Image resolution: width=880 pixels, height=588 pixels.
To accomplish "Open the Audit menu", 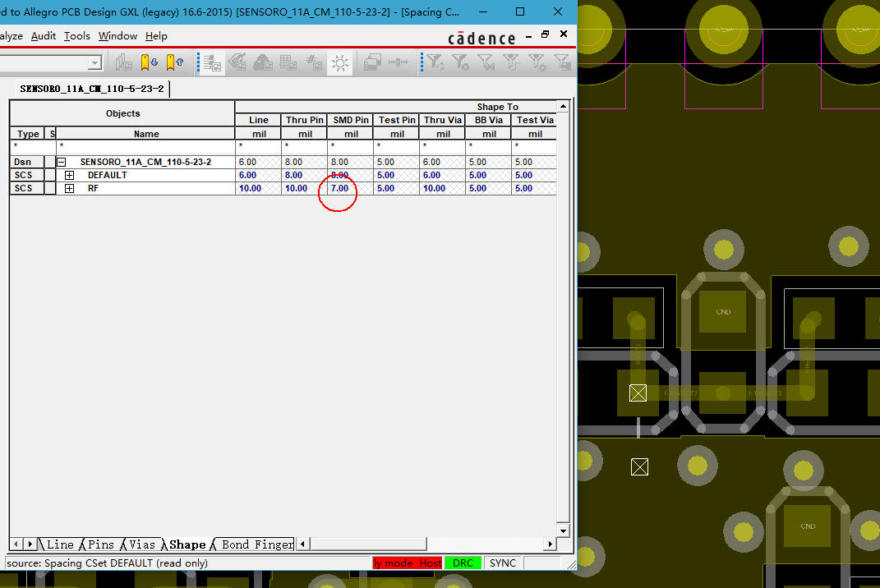I will click(x=44, y=36).
